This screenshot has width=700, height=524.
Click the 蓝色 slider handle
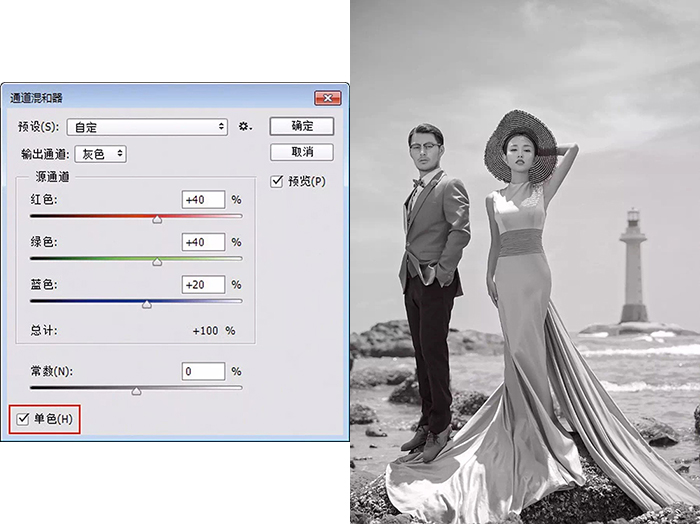[x=147, y=304]
